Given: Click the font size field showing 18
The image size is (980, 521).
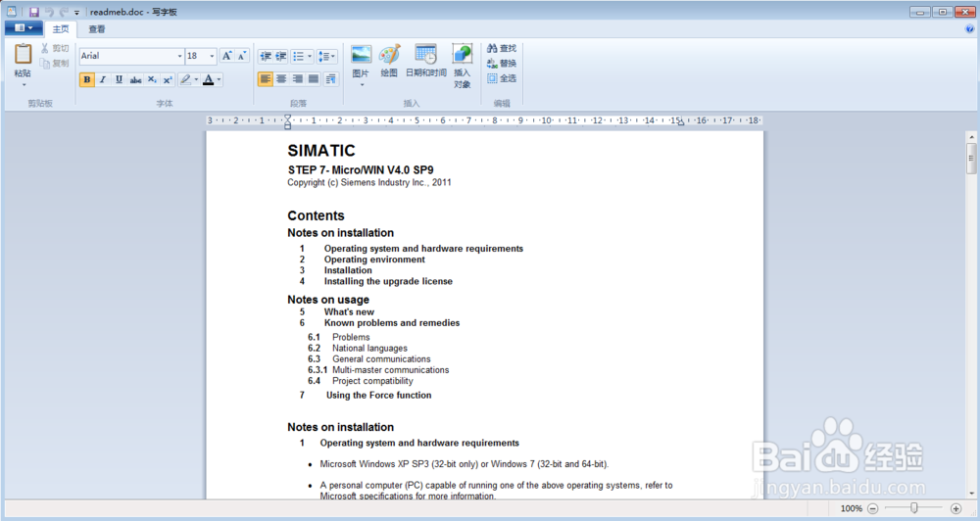Looking at the screenshot, I should point(197,56).
